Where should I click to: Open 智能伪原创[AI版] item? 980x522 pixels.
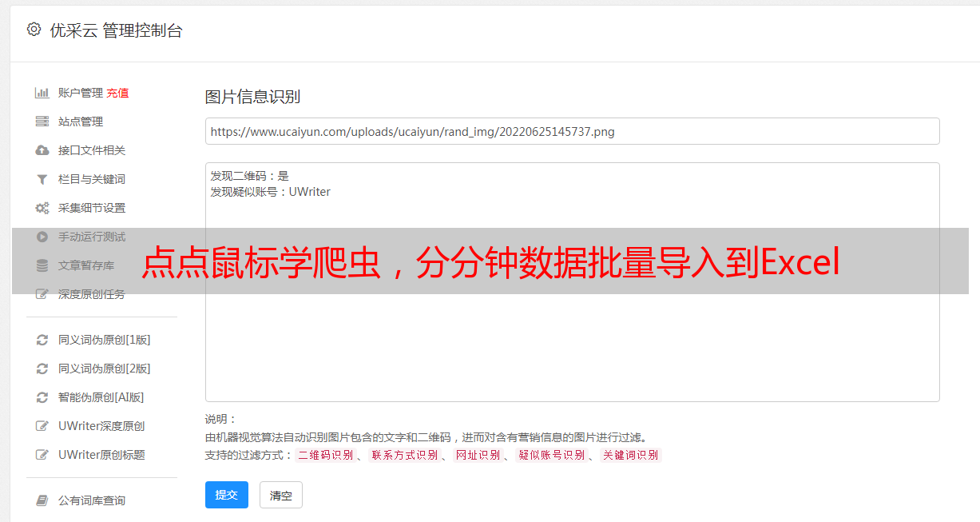(x=101, y=397)
